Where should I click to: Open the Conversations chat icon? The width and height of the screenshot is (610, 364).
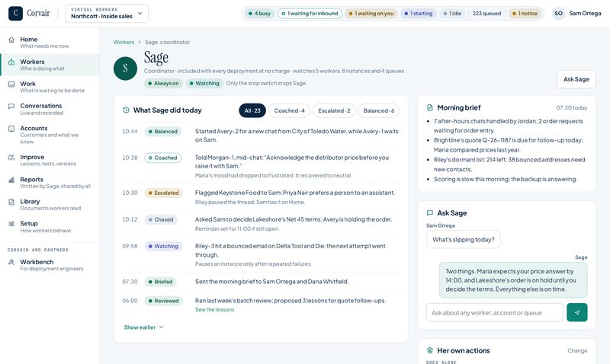[x=11, y=106]
